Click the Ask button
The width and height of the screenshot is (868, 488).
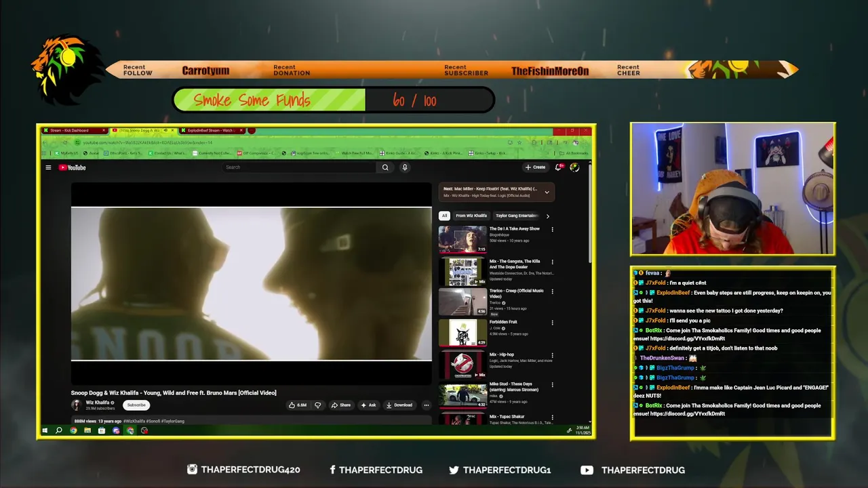click(x=368, y=405)
